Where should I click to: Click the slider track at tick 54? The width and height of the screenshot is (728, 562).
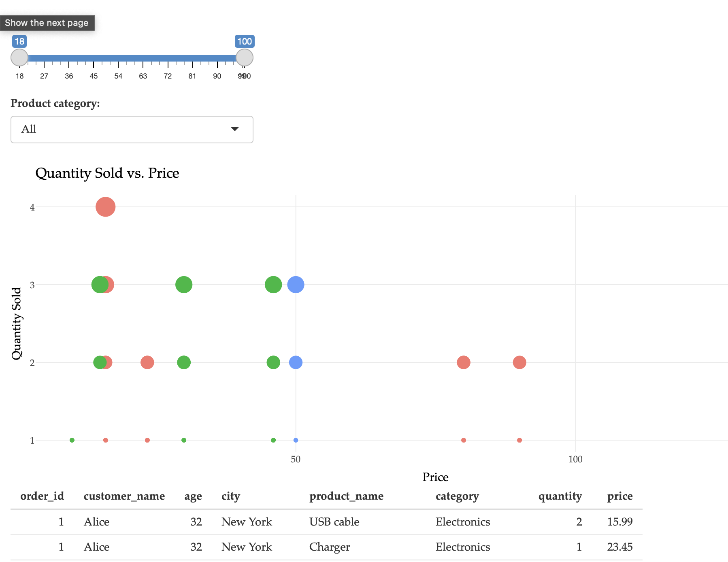(118, 58)
